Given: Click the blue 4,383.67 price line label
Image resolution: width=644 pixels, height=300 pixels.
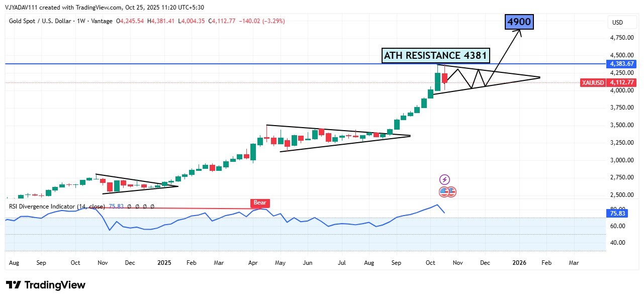Looking at the screenshot, I should (x=622, y=64).
